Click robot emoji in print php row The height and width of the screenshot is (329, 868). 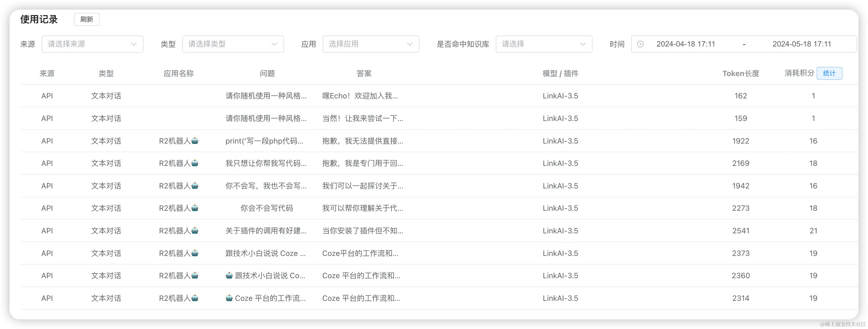(195, 141)
